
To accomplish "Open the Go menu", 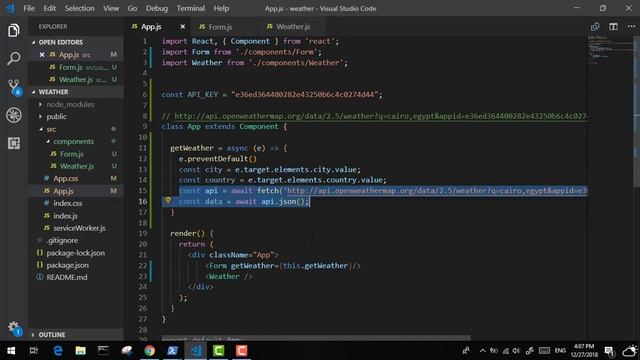I will click(132, 8).
